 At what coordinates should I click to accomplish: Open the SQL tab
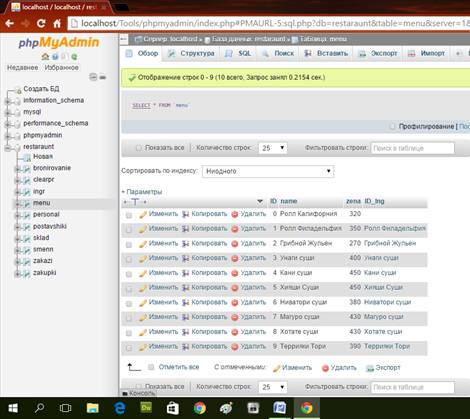click(238, 53)
